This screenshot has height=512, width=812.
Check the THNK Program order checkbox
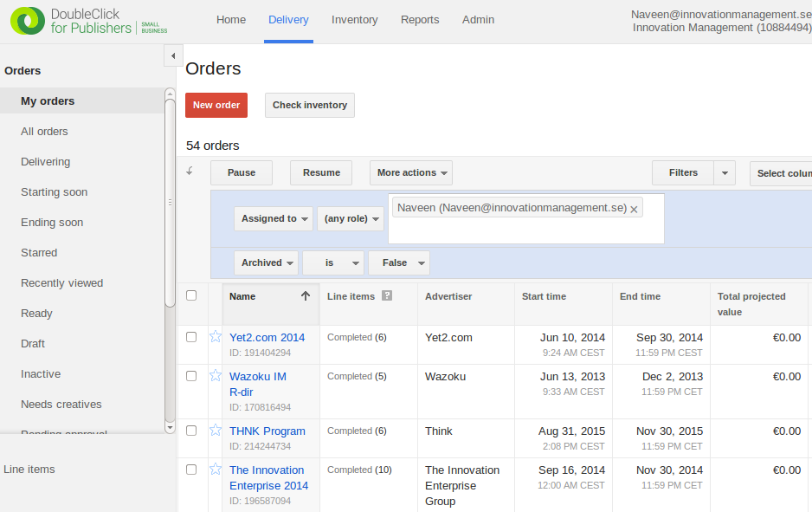click(191, 430)
